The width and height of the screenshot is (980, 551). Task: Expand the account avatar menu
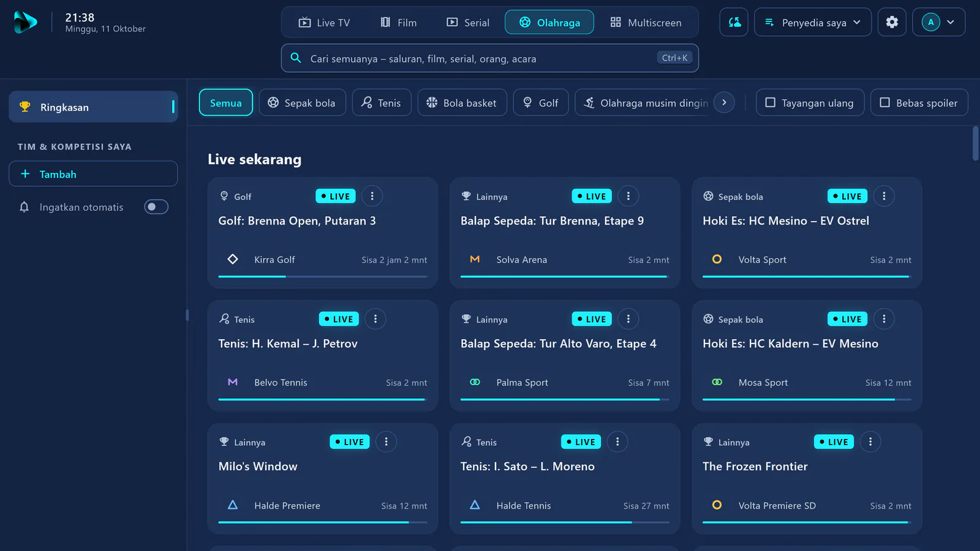click(x=939, y=22)
